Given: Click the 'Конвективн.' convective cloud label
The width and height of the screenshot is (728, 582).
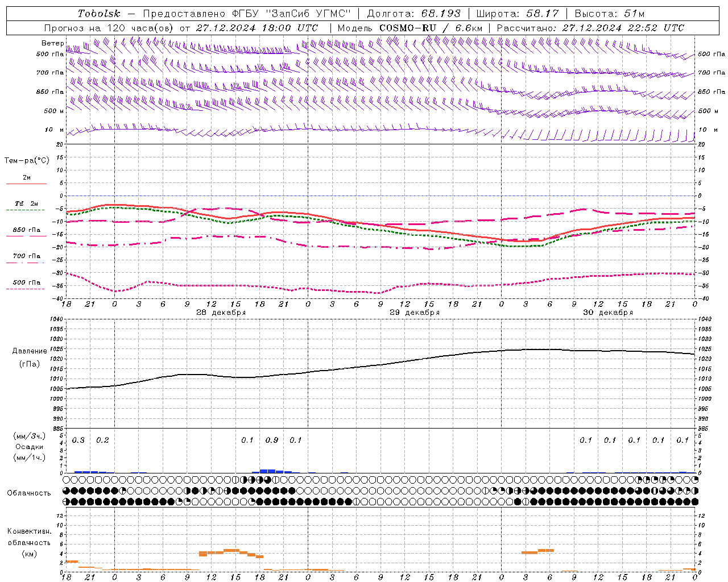Looking at the screenshot, I should click(30, 531).
